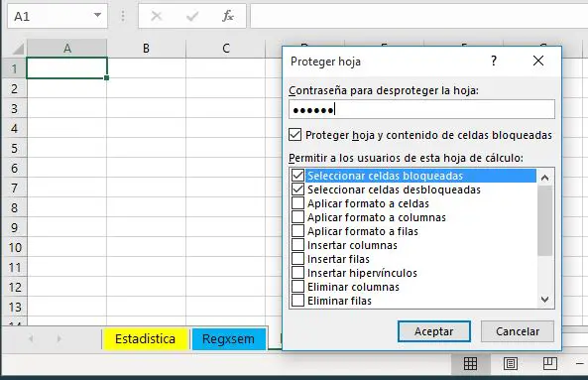The width and height of the screenshot is (588, 380).
Task: Select column B header
Action: coord(146,49)
